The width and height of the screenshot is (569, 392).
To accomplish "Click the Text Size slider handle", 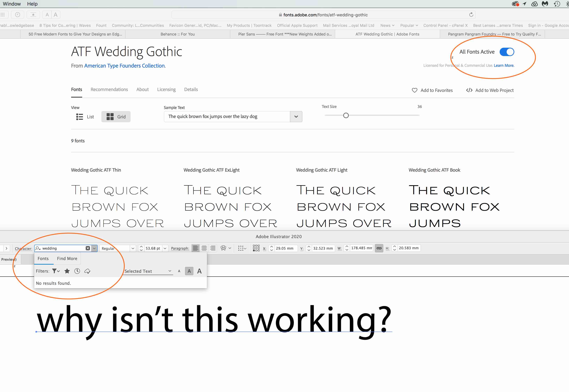I will (x=346, y=115).
